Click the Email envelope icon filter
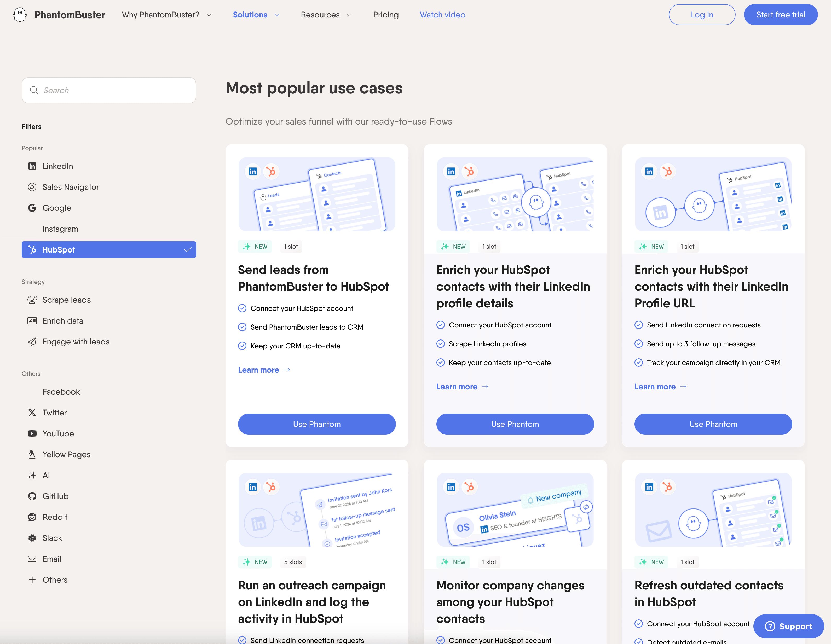 click(32, 559)
